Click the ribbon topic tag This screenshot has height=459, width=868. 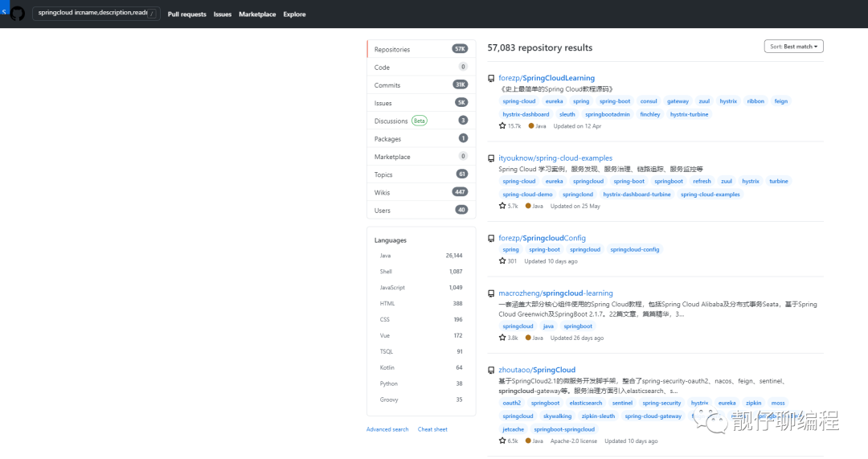pos(755,101)
